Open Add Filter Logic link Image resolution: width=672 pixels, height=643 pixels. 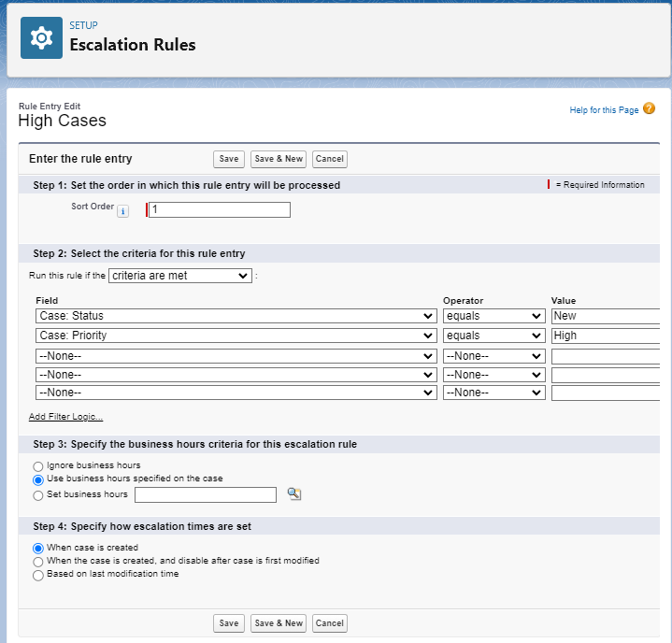click(65, 417)
